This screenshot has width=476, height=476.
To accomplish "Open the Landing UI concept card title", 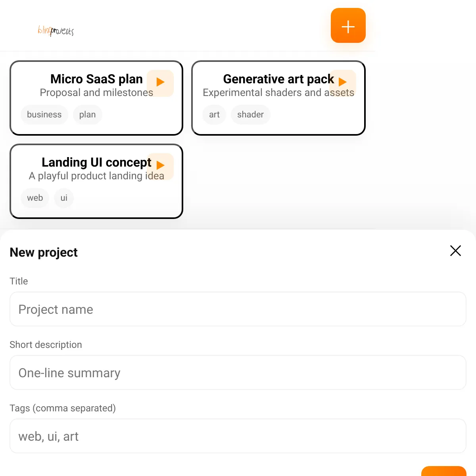I will 96,162.
